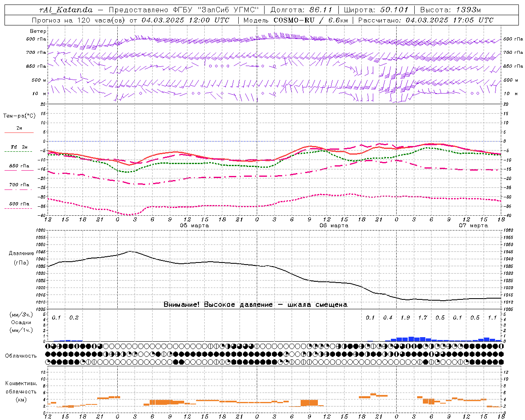Click the 1.9 precipitation value
525x420 pixels.
pyautogui.click(x=405, y=317)
